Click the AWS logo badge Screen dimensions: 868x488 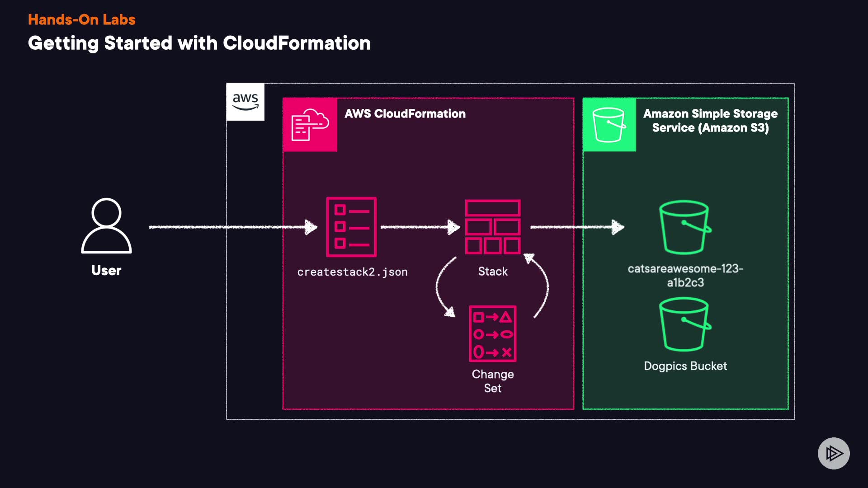245,102
